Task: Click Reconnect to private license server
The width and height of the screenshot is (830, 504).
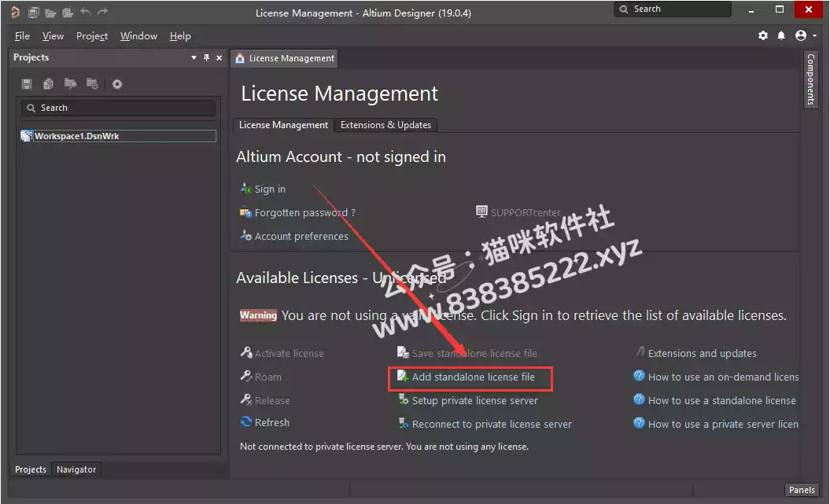Action: click(492, 424)
